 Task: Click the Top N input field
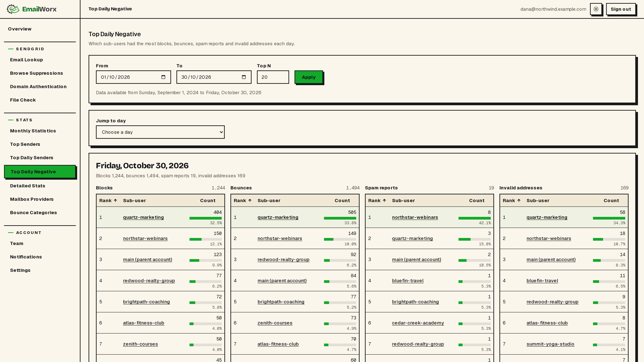(x=273, y=77)
